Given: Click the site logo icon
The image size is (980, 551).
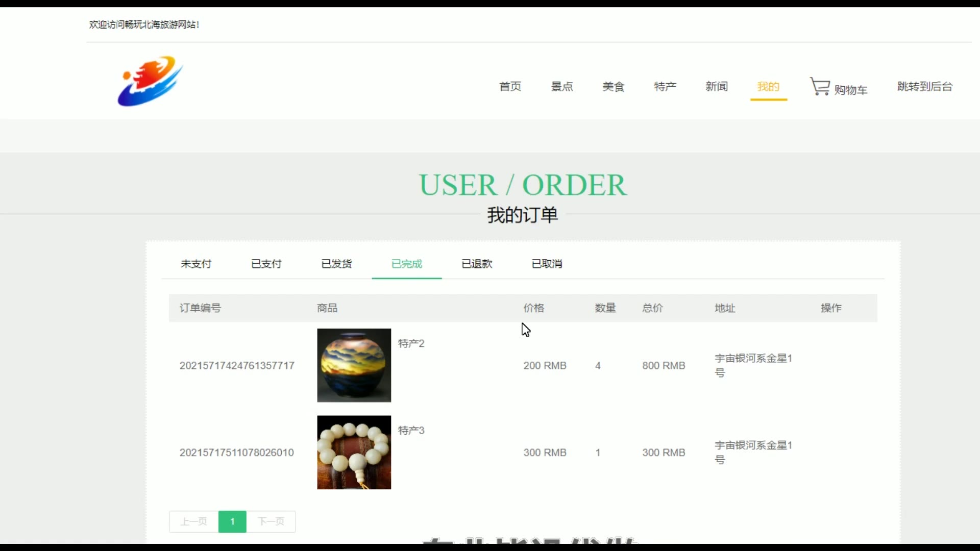Looking at the screenshot, I should pyautogui.click(x=150, y=82).
